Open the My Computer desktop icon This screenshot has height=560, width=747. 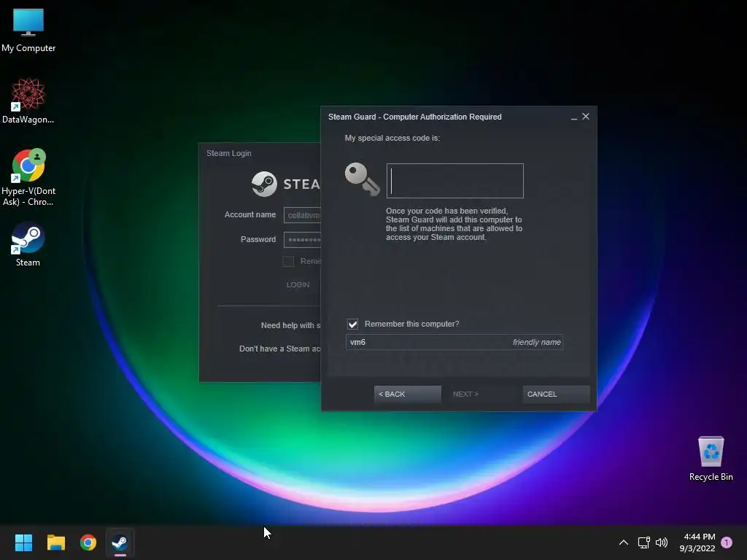coord(28,30)
